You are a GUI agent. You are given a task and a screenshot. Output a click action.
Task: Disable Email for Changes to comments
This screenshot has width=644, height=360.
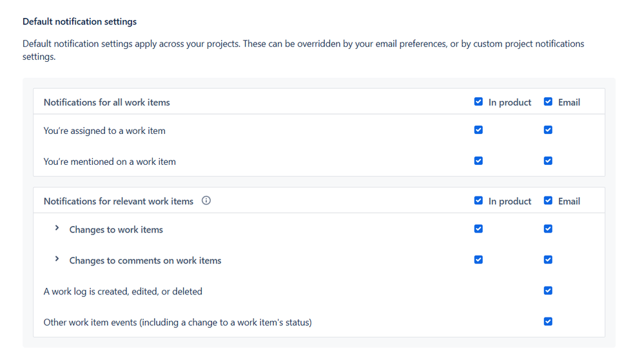click(x=548, y=260)
